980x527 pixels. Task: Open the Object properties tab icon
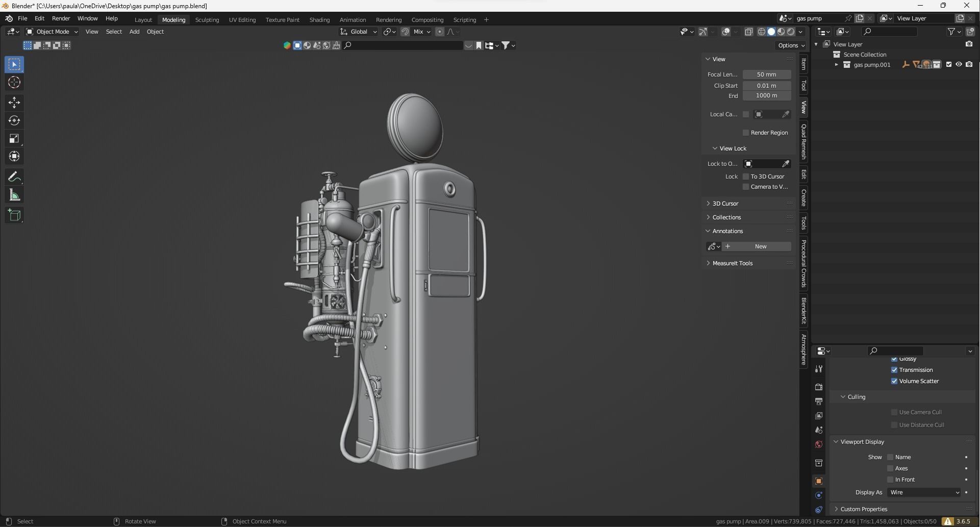[x=819, y=481]
